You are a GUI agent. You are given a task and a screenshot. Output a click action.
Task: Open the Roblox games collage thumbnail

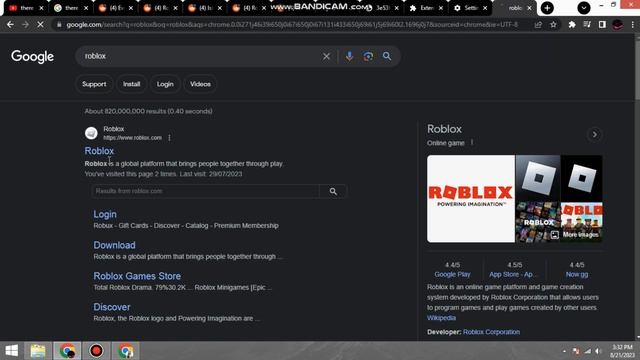tap(538, 222)
